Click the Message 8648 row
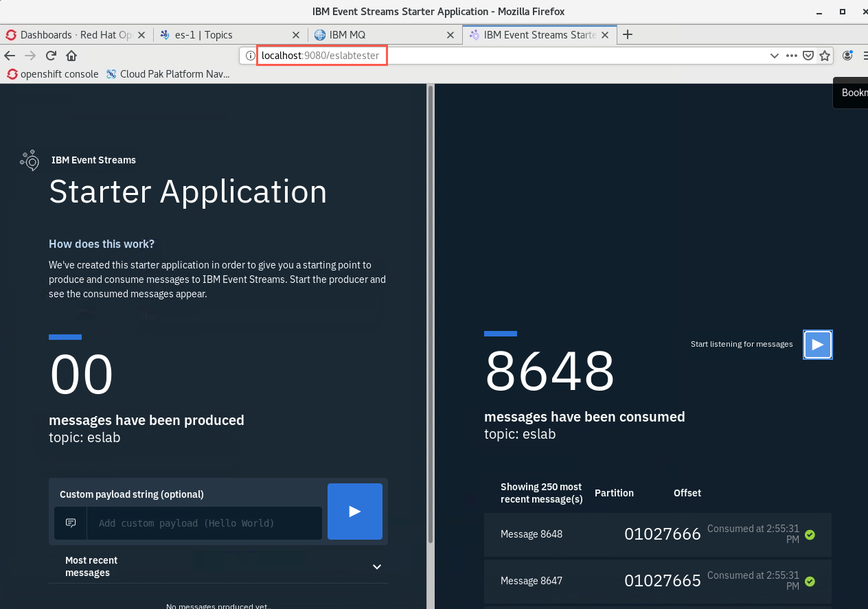Screen dimensions: 868x609 point(657,534)
